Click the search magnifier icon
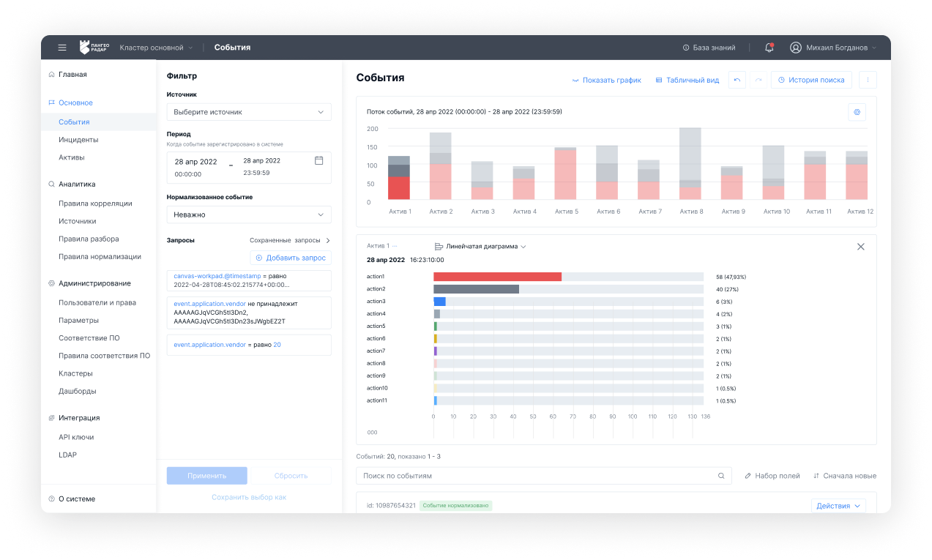Screen dimensions: 932x560 pos(720,476)
